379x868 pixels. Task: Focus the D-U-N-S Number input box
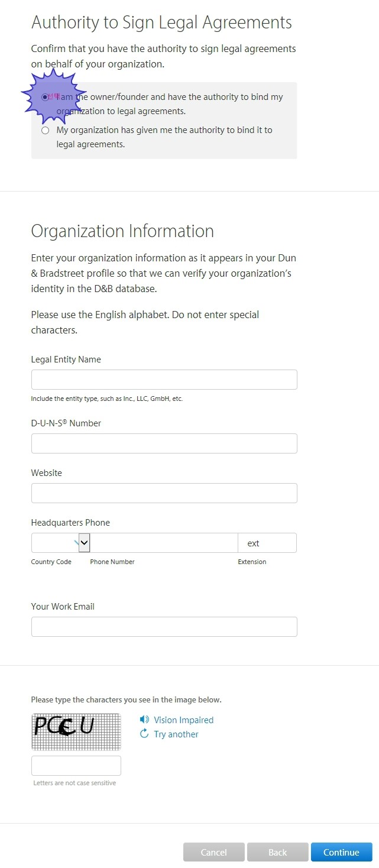tap(164, 443)
